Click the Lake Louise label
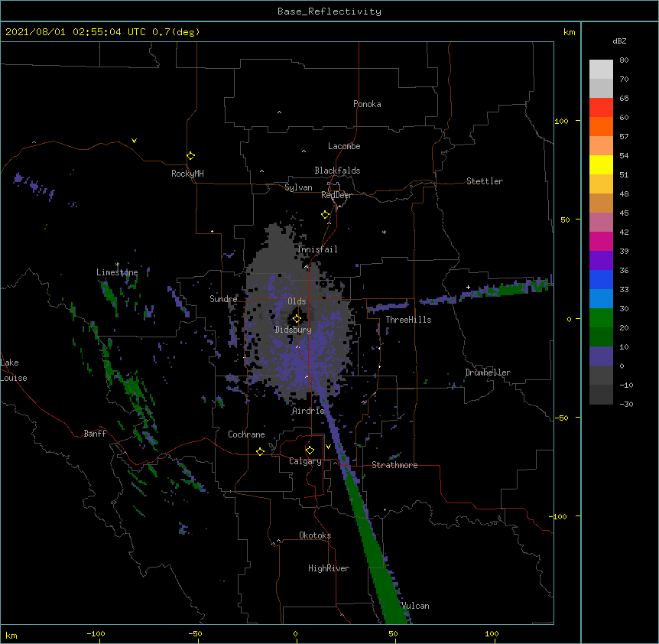 click(x=13, y=370)
